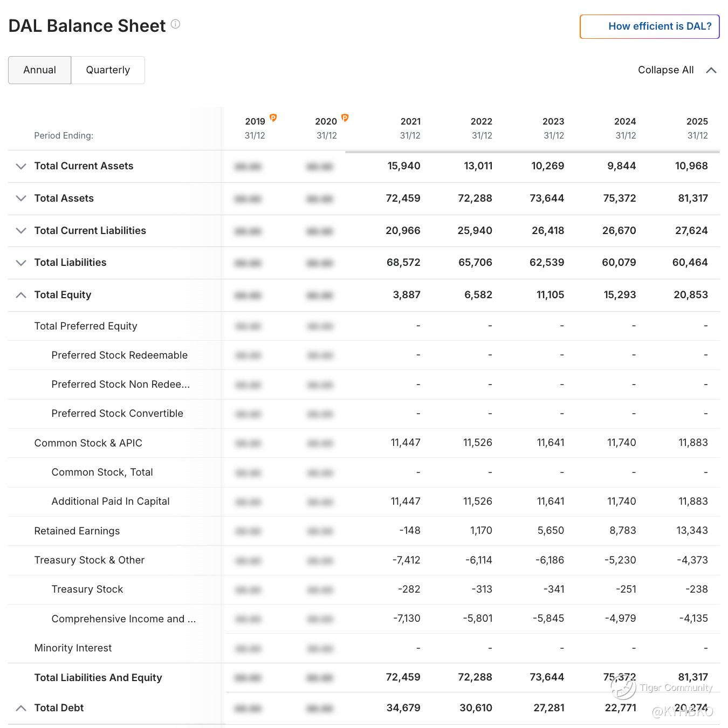This screenshot has height=728, width=728.
Task: Select the Common Stock, Total label
Action: click(x=102, y=472)
